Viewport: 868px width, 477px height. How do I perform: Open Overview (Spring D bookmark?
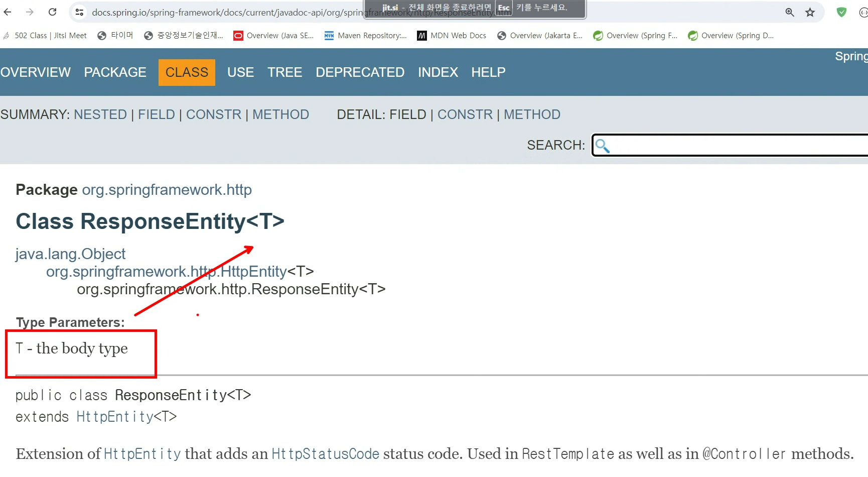point(731,36)
